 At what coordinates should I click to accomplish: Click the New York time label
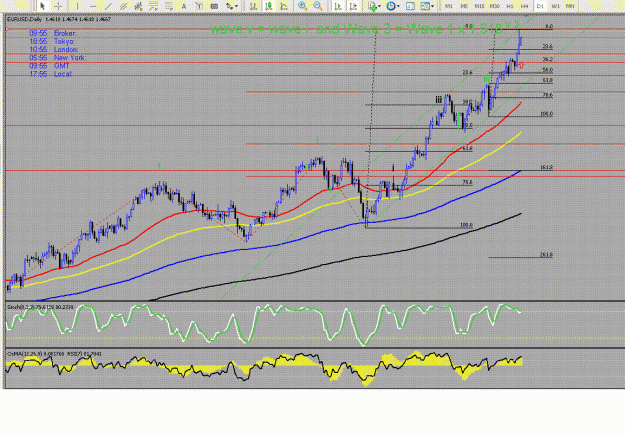(x=70, y=57)
